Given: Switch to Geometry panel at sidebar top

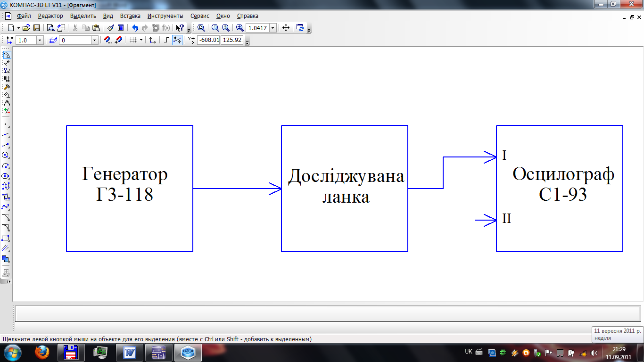Looking at the screenshot, I should pos(7,55).
